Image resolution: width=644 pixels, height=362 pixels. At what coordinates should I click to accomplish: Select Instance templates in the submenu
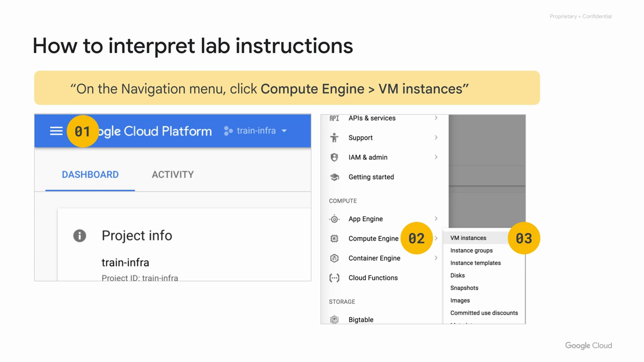coord(475,263)
